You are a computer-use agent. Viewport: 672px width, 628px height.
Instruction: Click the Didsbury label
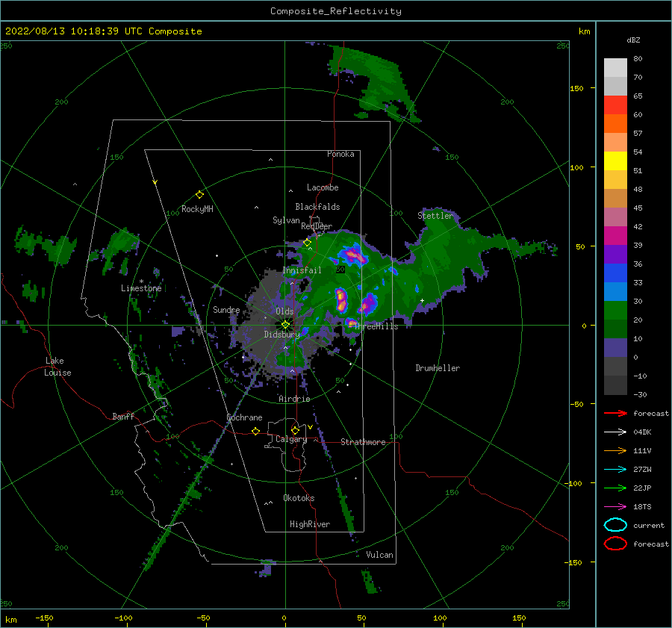click(x=281, y=335)
